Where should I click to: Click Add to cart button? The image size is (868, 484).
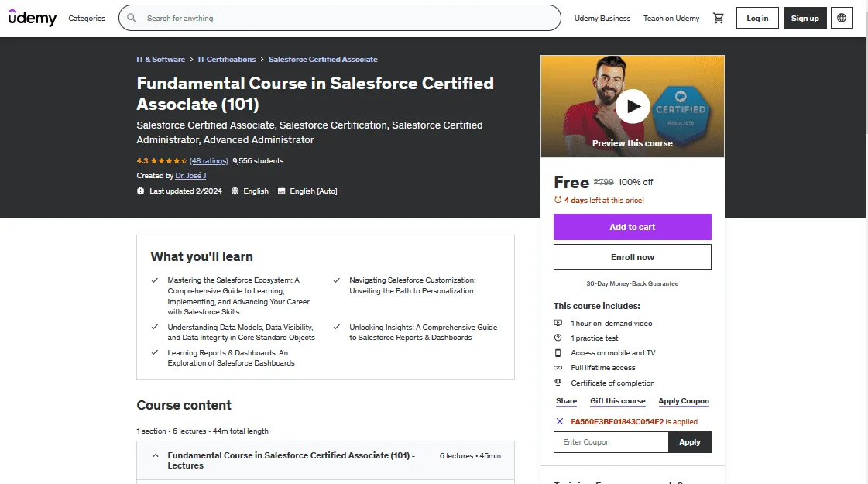[x=632, y=227]
